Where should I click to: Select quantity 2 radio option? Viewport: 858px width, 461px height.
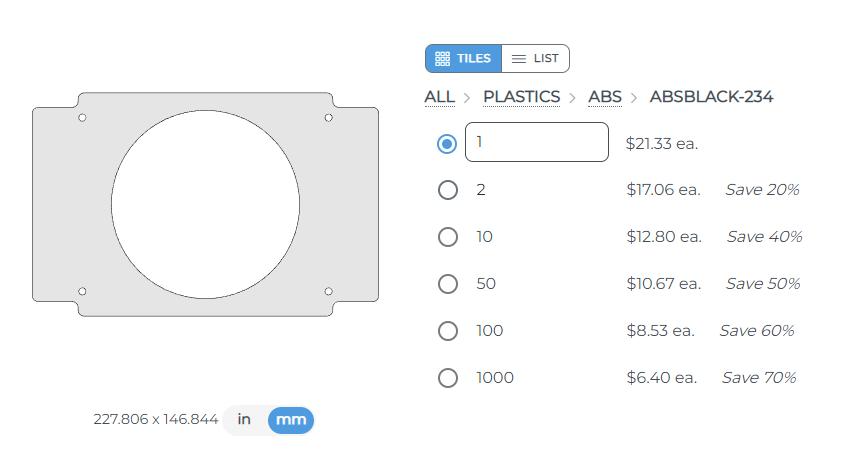tap(448, 190)
